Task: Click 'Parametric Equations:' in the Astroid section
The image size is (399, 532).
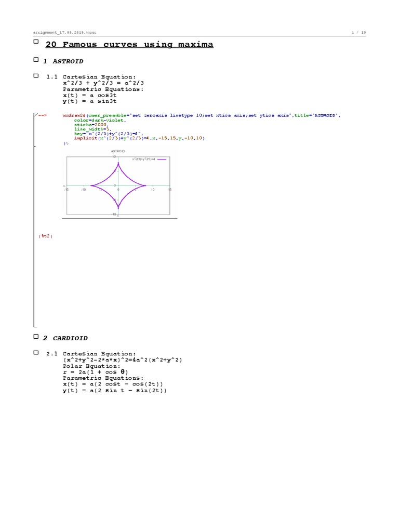Action: (x=103, y=89)
